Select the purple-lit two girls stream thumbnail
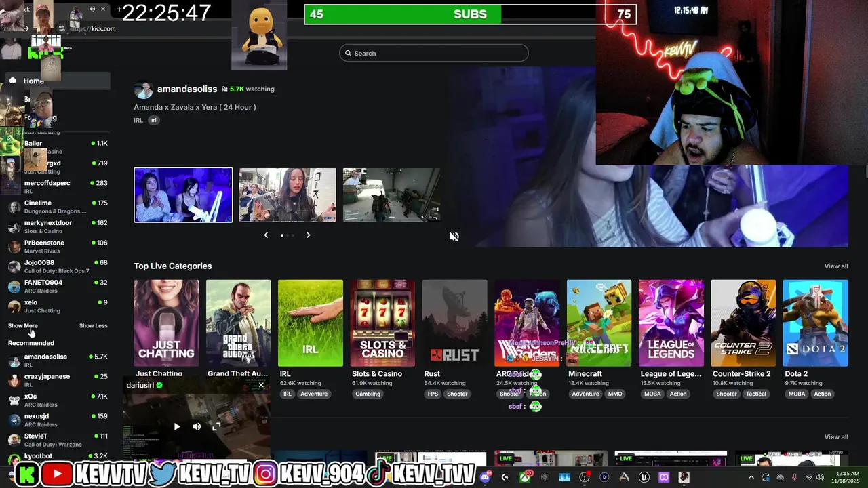This screenshot has height=488, width=868. pos(183,195)
